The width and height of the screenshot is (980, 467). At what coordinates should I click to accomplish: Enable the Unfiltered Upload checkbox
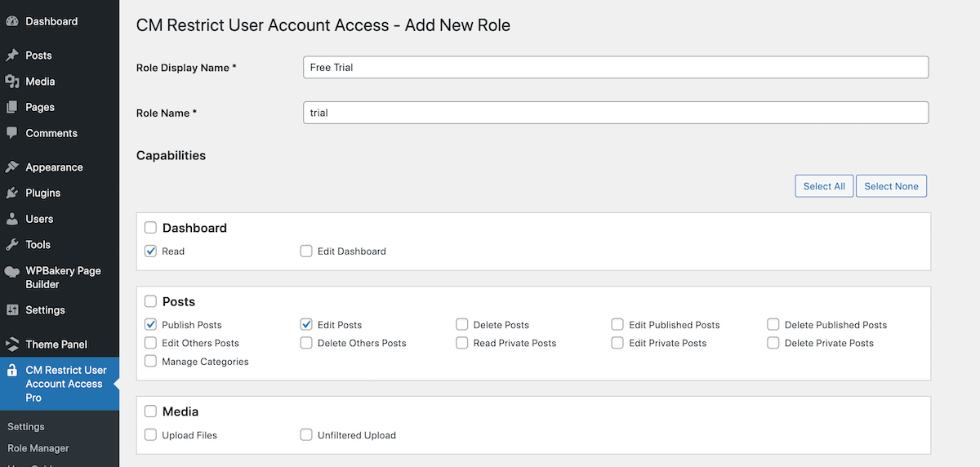(306, 434)
